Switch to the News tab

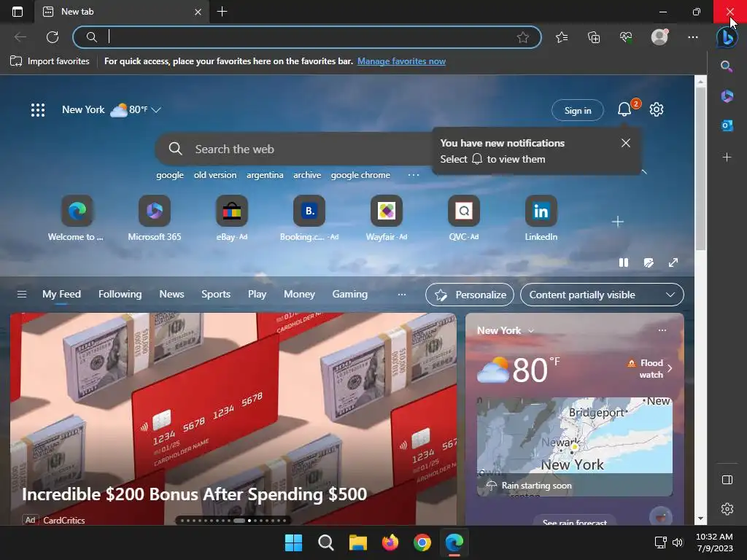pos(171,295)
